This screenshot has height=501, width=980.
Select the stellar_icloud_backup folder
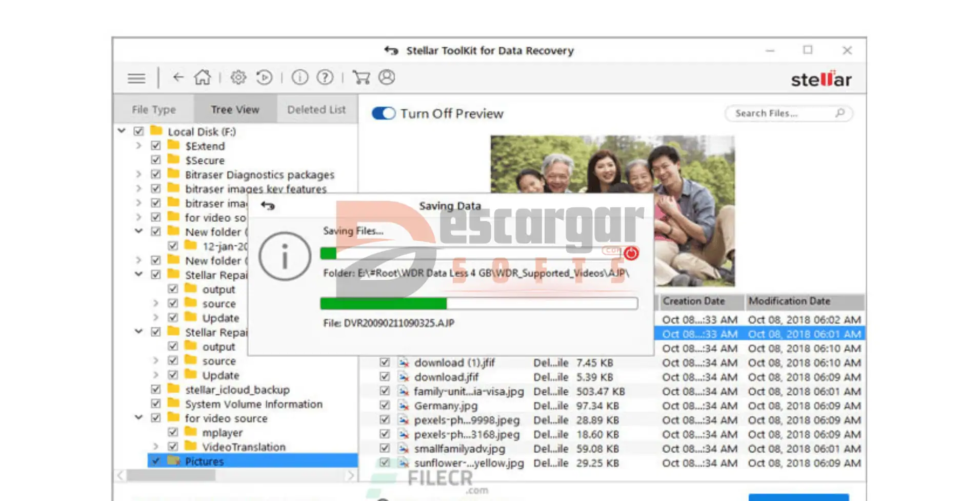coord(237,390)
